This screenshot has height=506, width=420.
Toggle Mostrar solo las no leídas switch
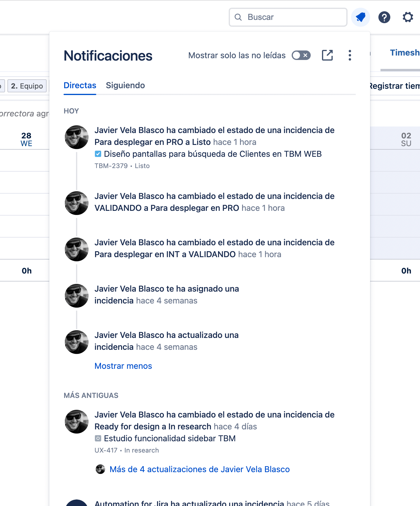(x=301, y=55)
